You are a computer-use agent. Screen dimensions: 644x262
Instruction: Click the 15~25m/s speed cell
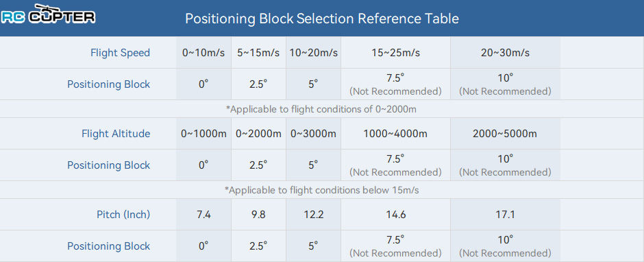[x=395, y=53]
